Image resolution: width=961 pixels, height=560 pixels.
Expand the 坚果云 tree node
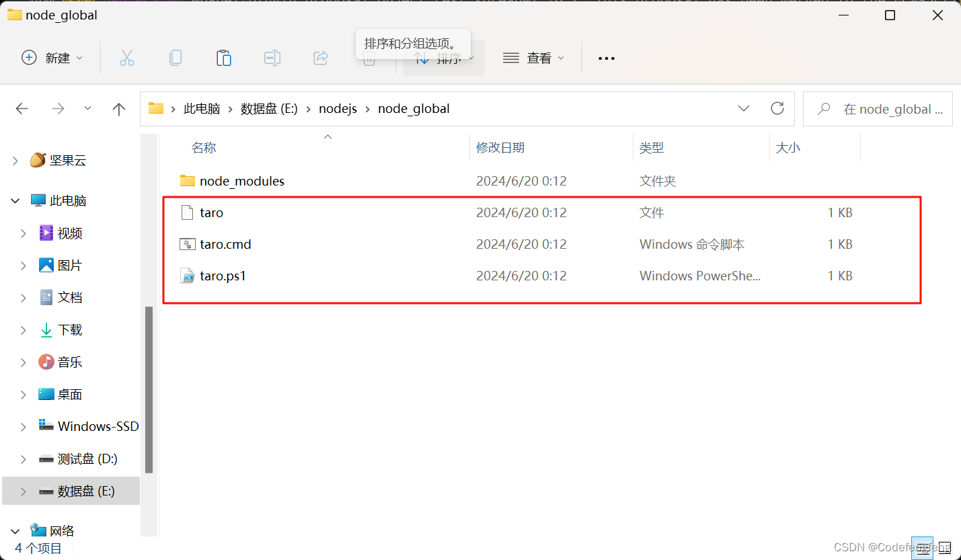[x=15, y=161]
